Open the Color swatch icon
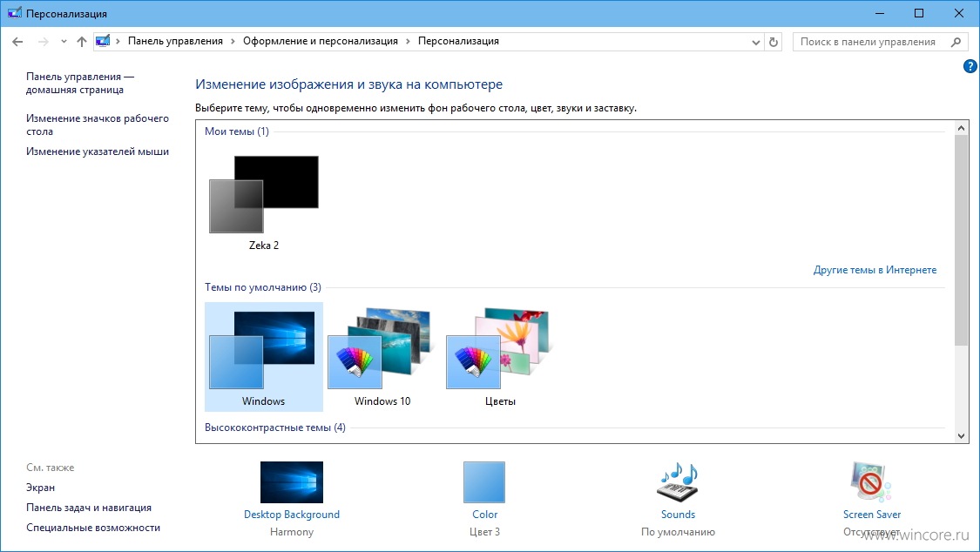Viewport: 980px width, 552px height. pyautogui.click(x=484, y=482)
